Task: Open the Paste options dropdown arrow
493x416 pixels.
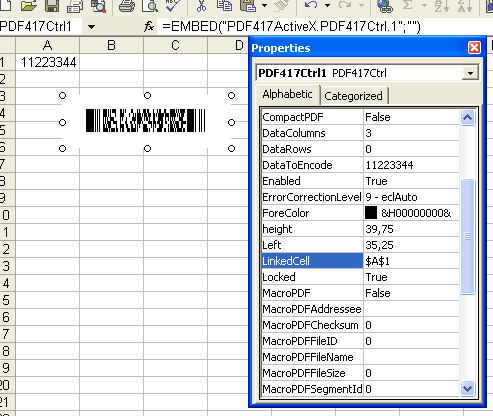Action: click(264, 5)
